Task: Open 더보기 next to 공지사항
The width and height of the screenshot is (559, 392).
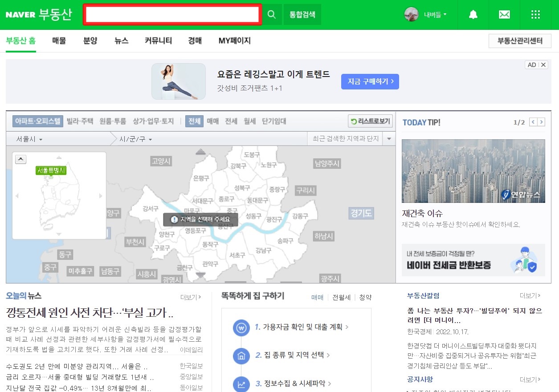Action: click(530, 380)
